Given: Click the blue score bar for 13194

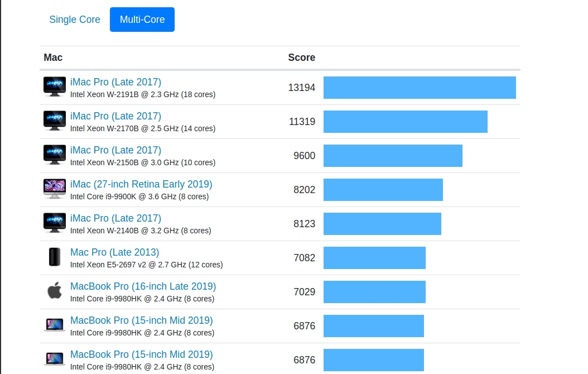Looking at the screenshot, I should (x=420, y=88).
